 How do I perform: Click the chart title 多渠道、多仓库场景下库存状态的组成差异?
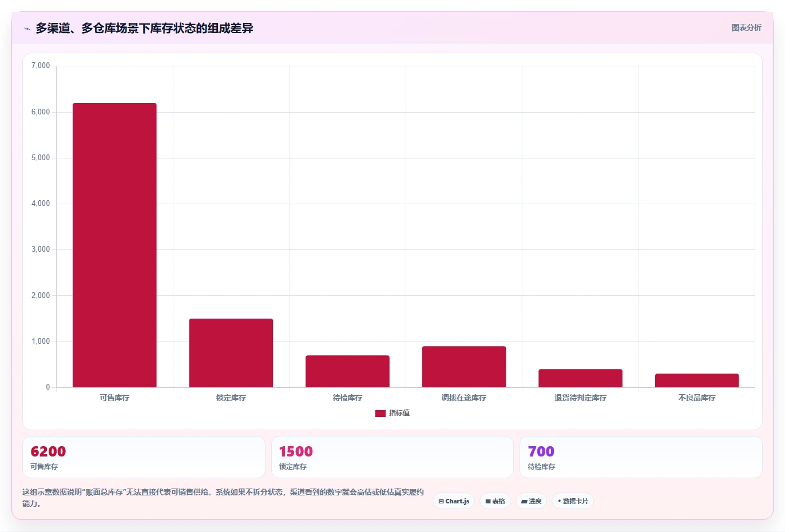(144, 28)
